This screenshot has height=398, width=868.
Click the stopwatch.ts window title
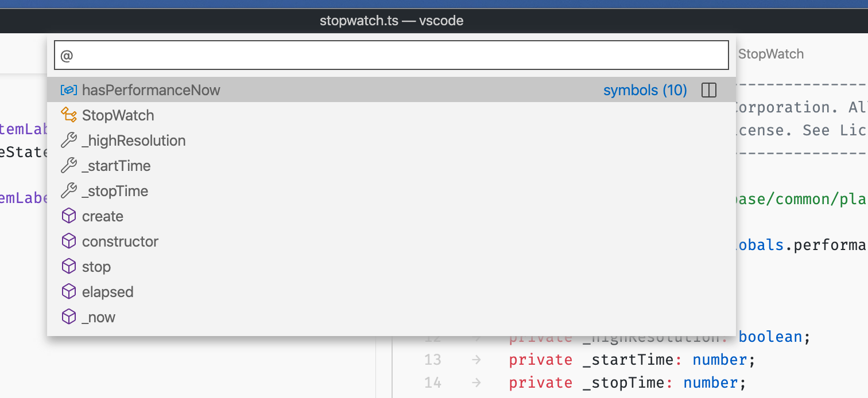pyautogui.click(x=392, y=21)
